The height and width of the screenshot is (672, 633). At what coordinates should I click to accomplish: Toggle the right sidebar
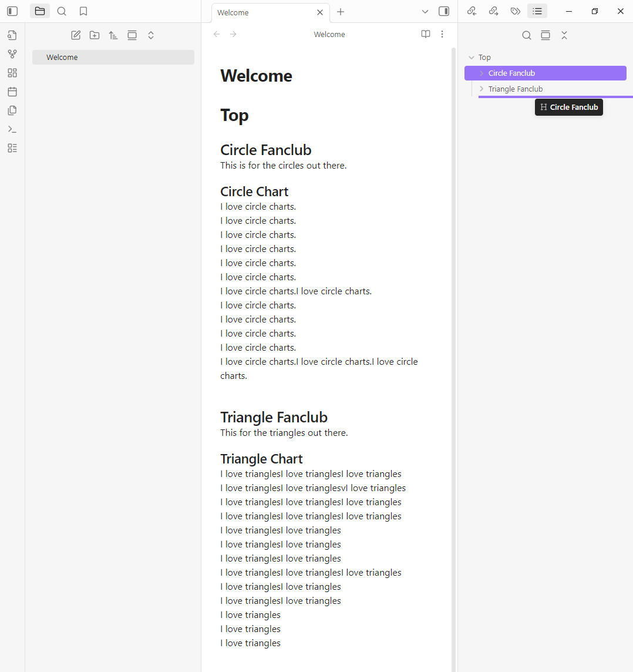444,11
